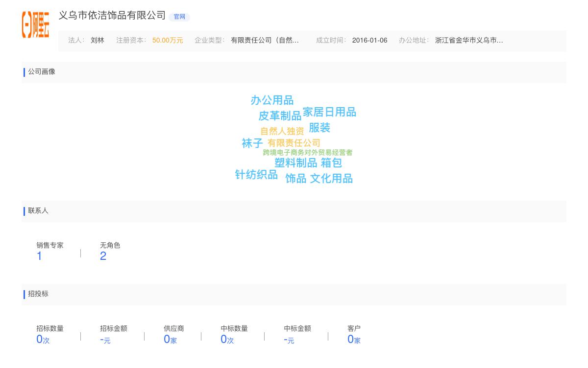Image resolution: width=588 pixels, height=368 pixels.
Task: Click the Aliyun company logo icon
Action: click(36, 24)
